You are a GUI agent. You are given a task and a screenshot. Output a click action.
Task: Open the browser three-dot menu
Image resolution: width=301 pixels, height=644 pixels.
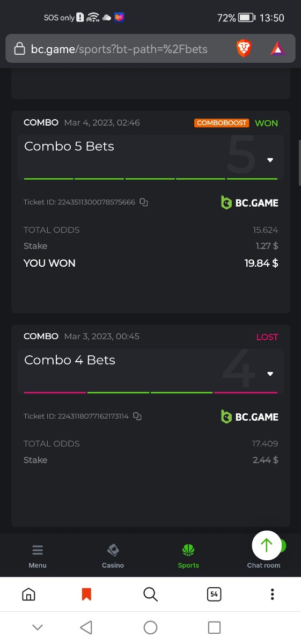click(x=273, y=594)
